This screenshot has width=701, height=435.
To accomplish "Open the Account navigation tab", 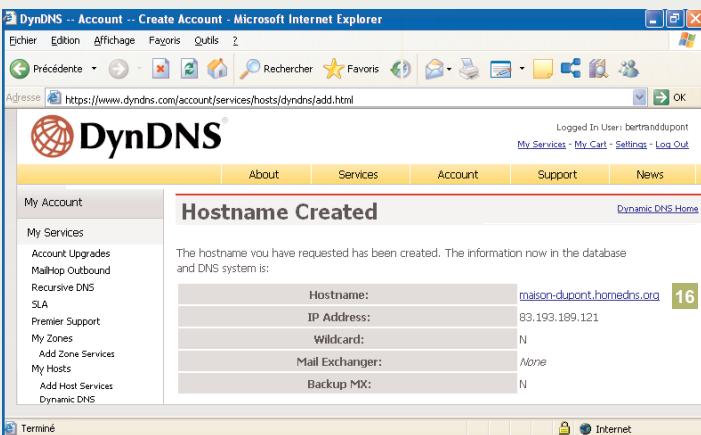I will 458,174.
